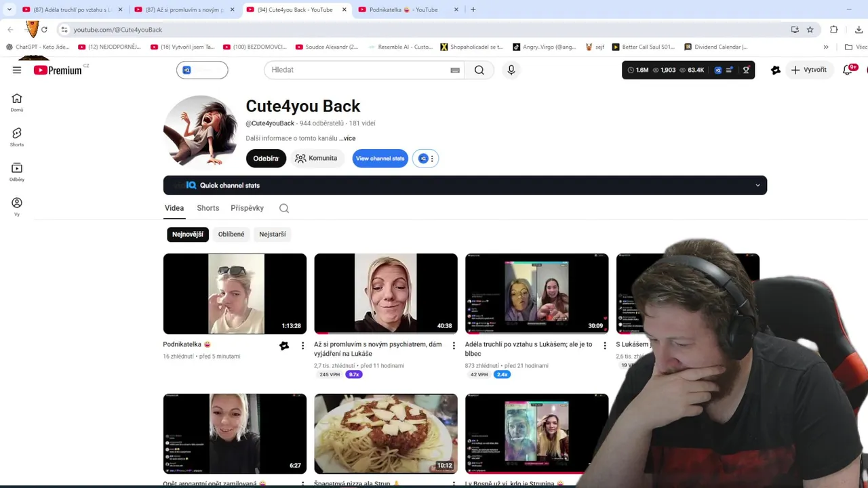Open the Komunita community button
Image resolution: width=868 pixels, height=488 pixels.
coord(316,159)
